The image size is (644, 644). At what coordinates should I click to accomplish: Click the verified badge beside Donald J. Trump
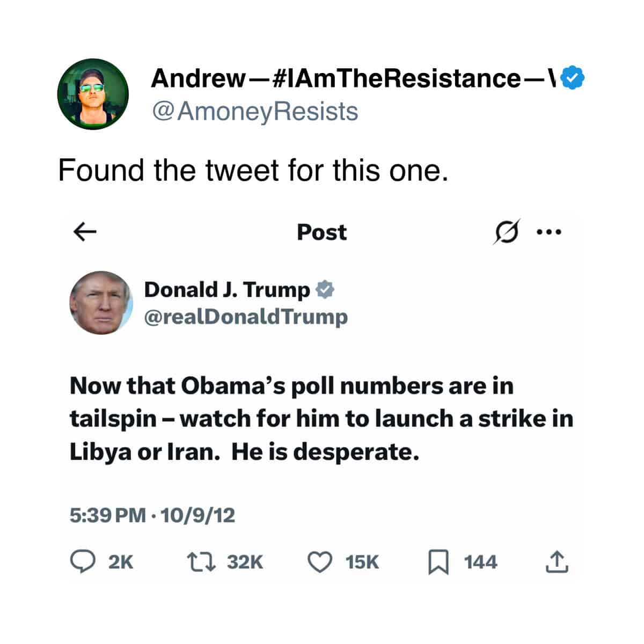[x=325, y=290]
